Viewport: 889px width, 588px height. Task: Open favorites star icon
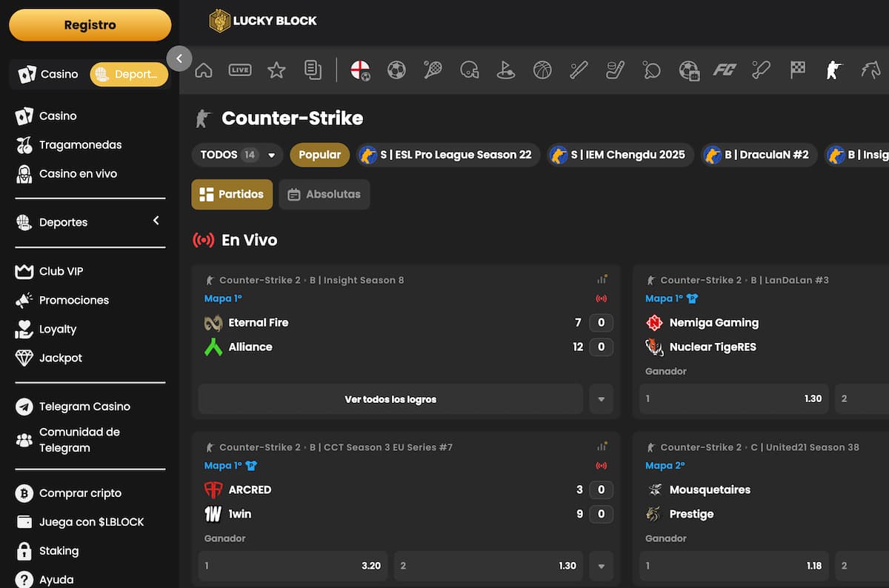[x=276, y=70]
